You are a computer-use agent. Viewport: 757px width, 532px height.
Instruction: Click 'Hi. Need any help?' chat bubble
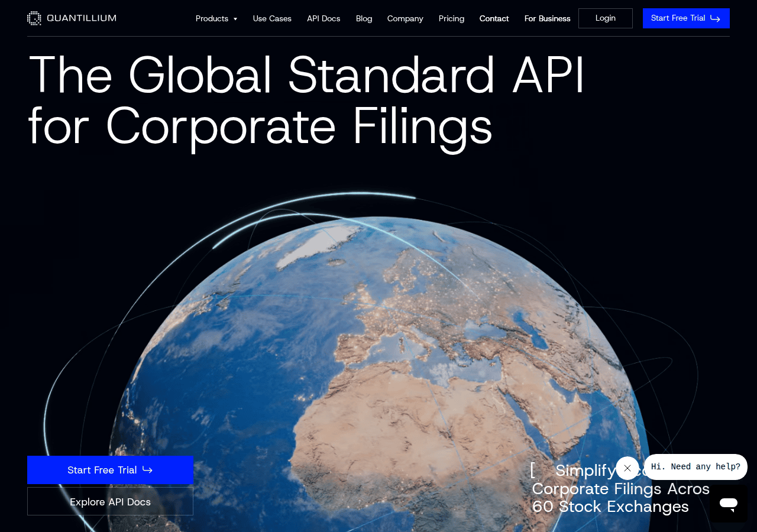695,467
